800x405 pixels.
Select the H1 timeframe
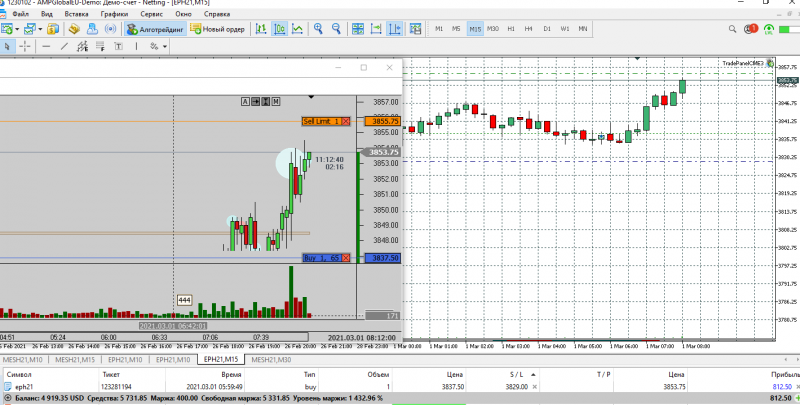(511, 29)
